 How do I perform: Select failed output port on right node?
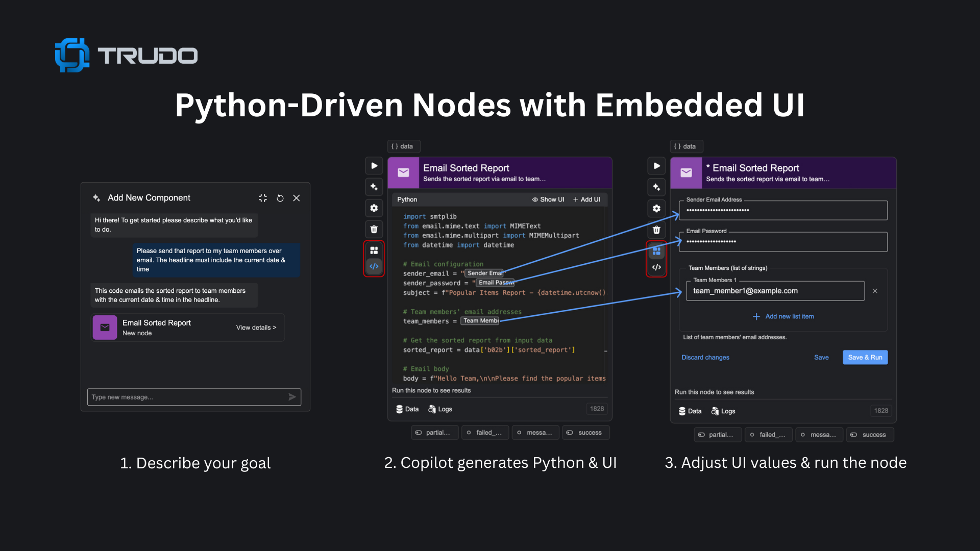(768, 435)
